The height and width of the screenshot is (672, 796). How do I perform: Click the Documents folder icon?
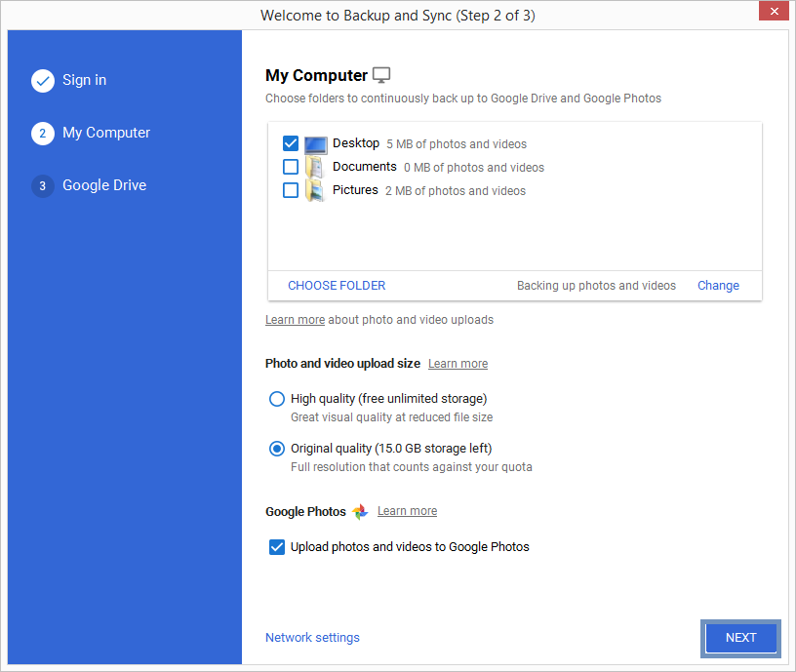[x=314, y=167]
